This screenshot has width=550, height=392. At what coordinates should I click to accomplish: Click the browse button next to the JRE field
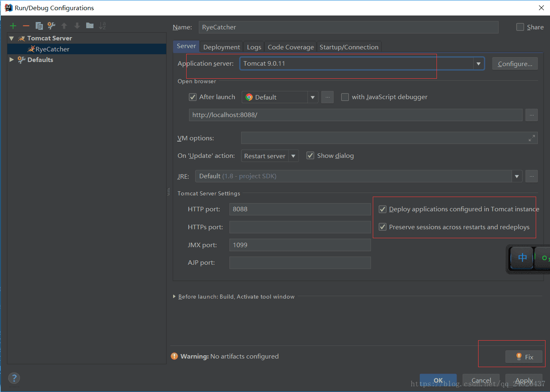pos(532,176)
